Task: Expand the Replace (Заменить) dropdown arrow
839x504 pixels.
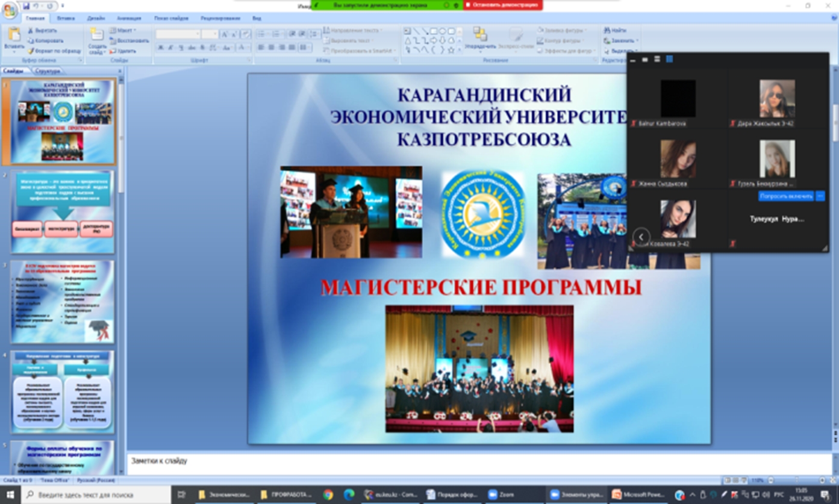Action: coord(637,41)
